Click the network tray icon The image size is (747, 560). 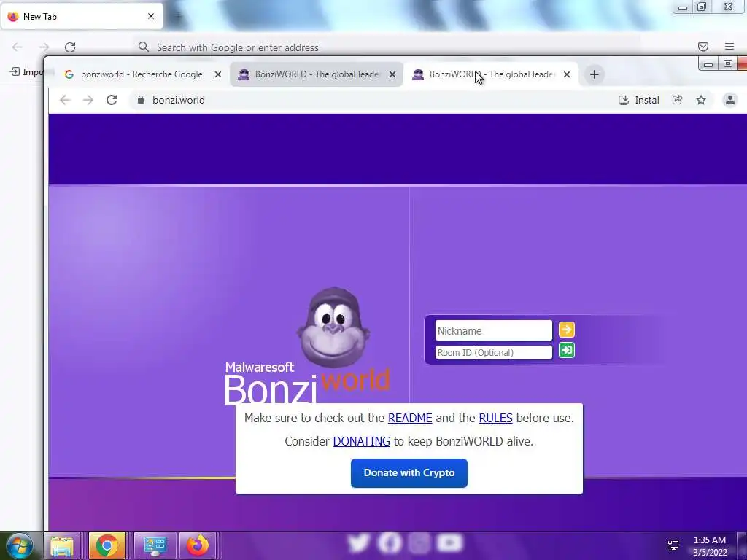[673, 545]
